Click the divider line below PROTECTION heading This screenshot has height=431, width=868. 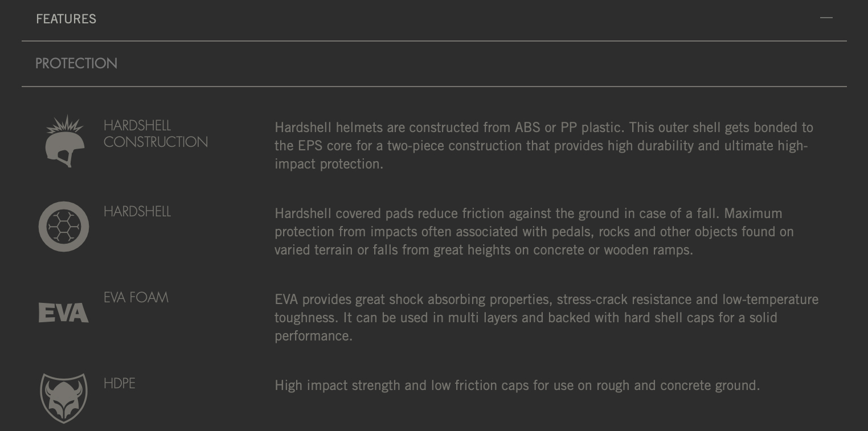tap(434, 87)
